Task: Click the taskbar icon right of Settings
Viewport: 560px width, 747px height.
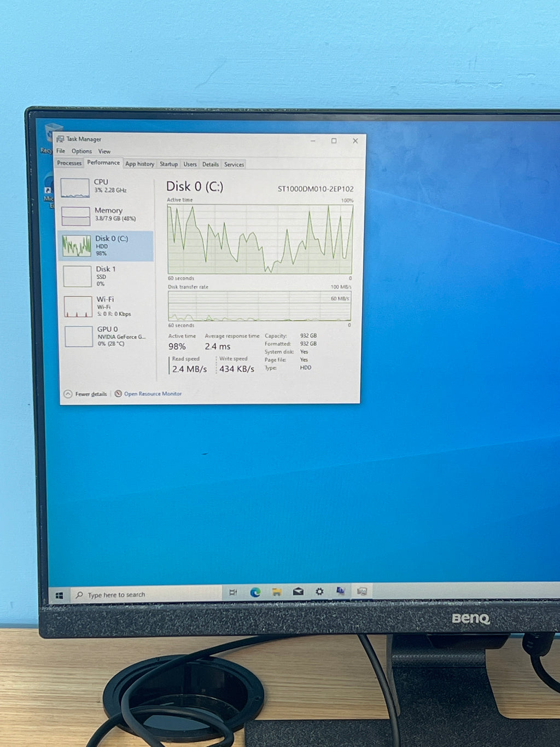Action: (341, 591)
